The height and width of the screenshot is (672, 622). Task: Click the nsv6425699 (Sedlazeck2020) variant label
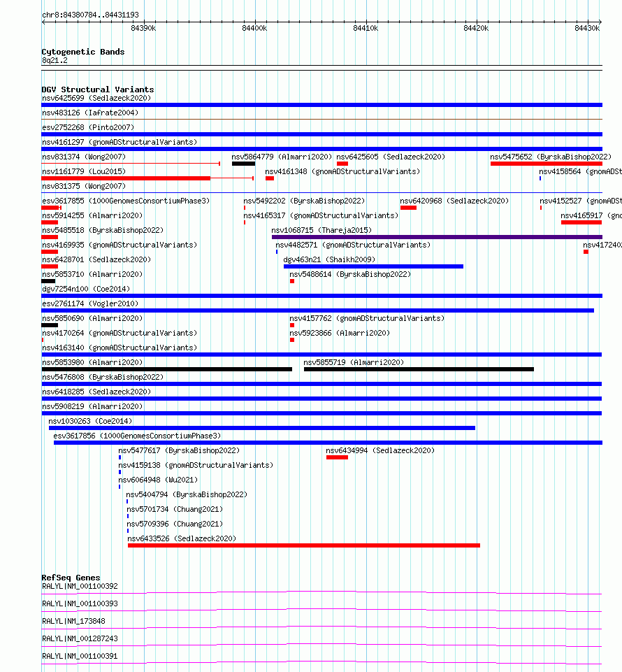click(x=96, y=98)
